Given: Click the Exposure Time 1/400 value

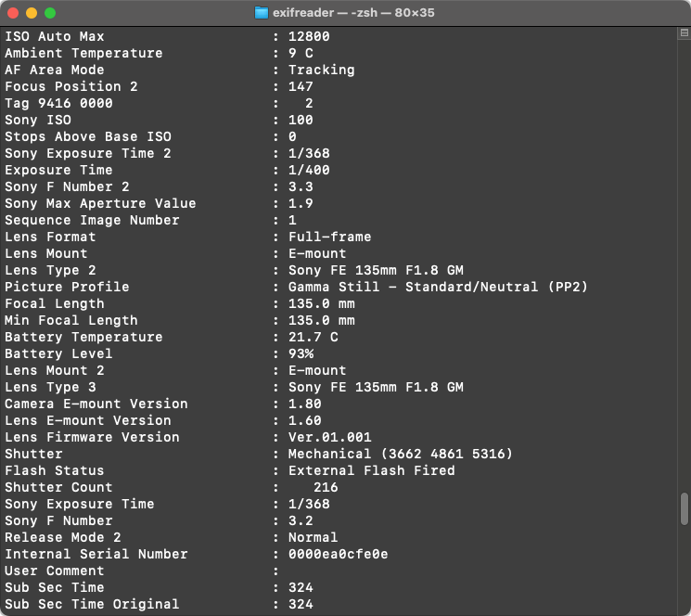Looking at the screenshot, I should tap(309, 170).
